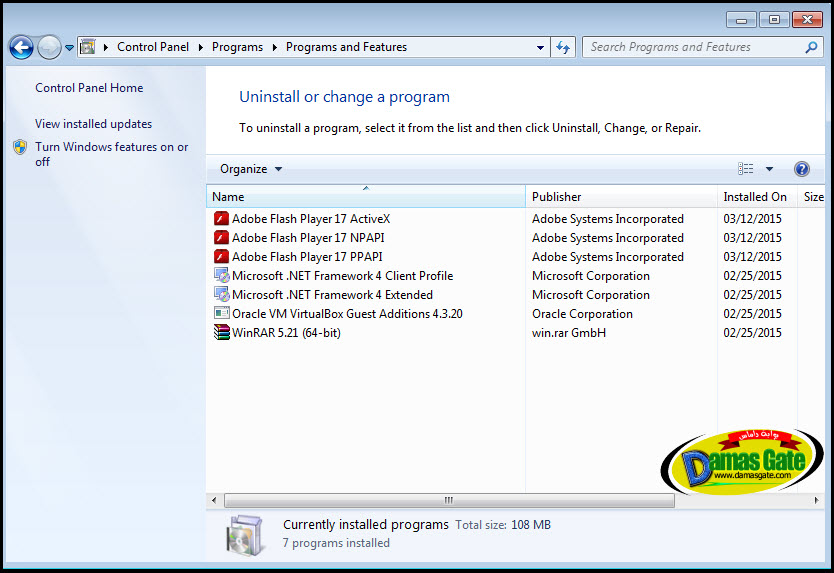Click the Refresh button
Image resolution: width=834 pixels, height=573 pixels.
click(x=563, y=48)
